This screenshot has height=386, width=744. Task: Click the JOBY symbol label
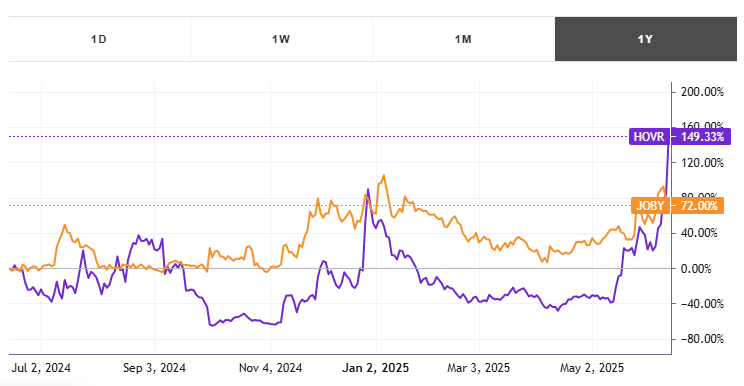650,206
